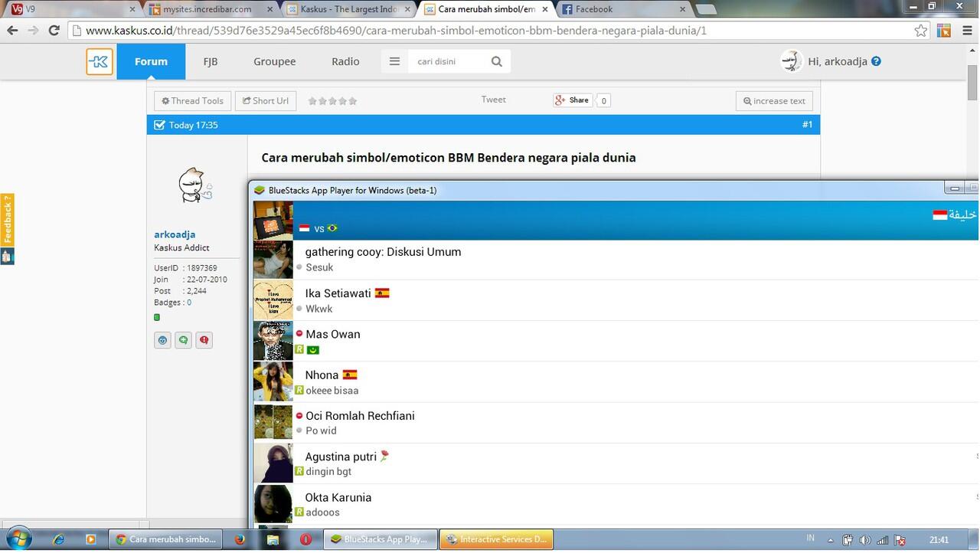Image resolution: width=980 pixels, height=553 pixels.
Task: Open the hamburger category menu
Action: pyautogui.click(x=394, y=61)
